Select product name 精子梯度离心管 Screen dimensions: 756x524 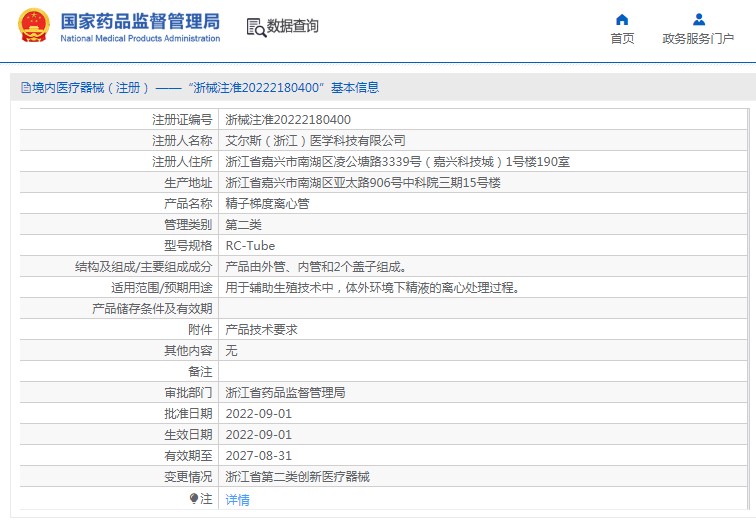[x=268, y=203]
